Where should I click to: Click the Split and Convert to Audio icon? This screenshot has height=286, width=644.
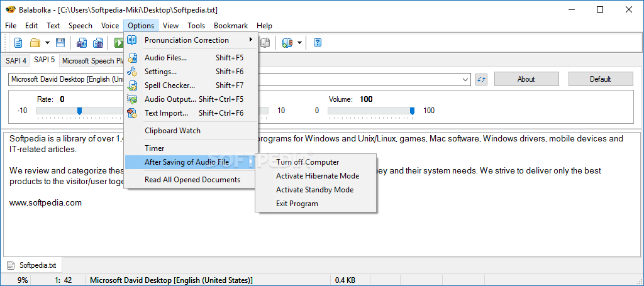coord(97,43)
